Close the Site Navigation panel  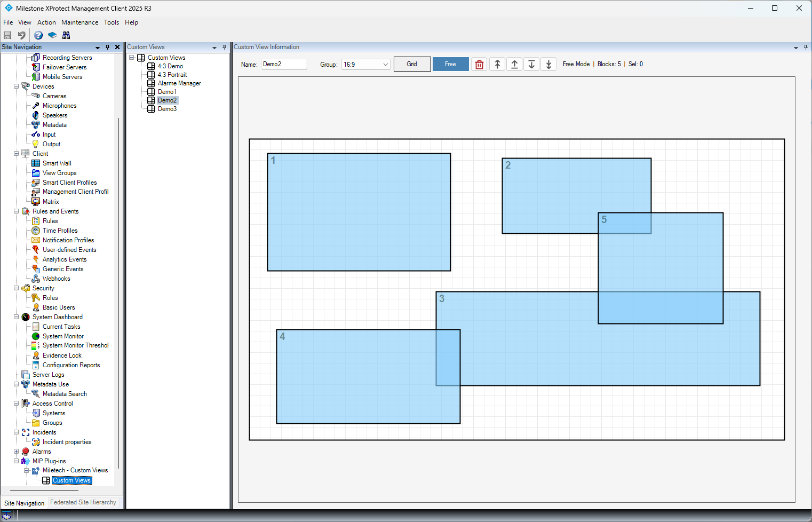[117, 47]
